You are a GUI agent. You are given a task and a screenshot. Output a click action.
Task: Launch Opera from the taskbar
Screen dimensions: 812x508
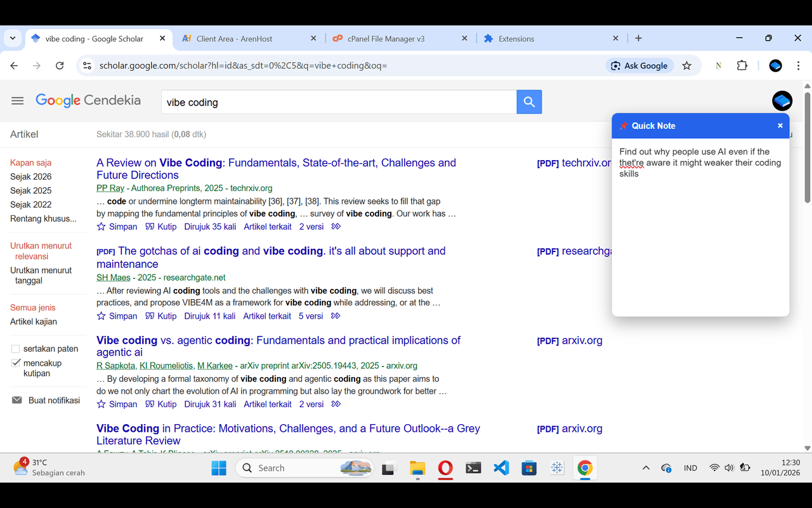[x=445, y=468]
